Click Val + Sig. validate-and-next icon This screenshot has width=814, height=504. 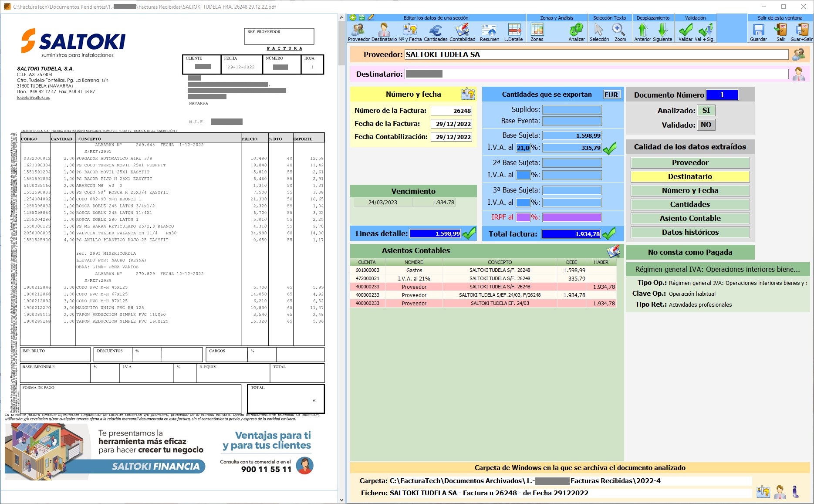[705, 32]
